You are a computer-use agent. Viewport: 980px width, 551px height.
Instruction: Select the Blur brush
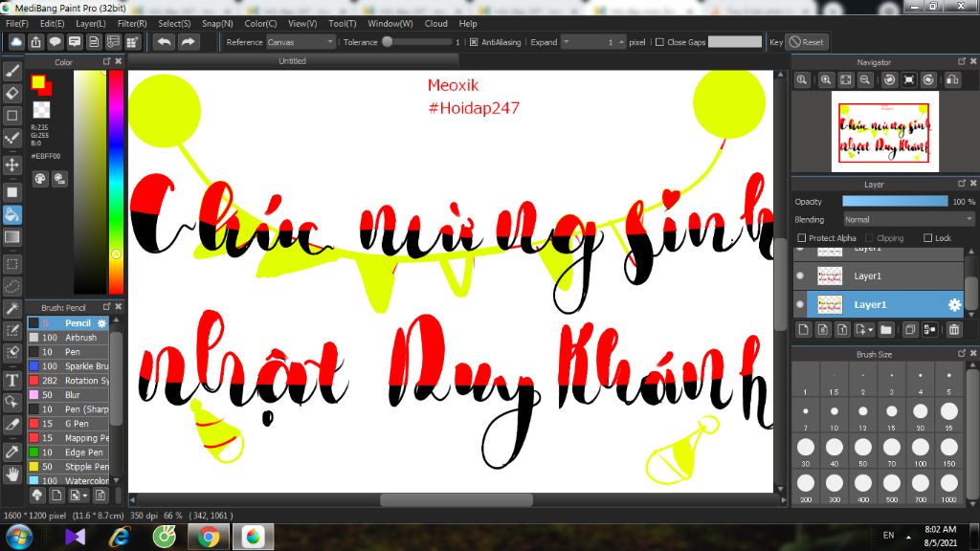69,395
